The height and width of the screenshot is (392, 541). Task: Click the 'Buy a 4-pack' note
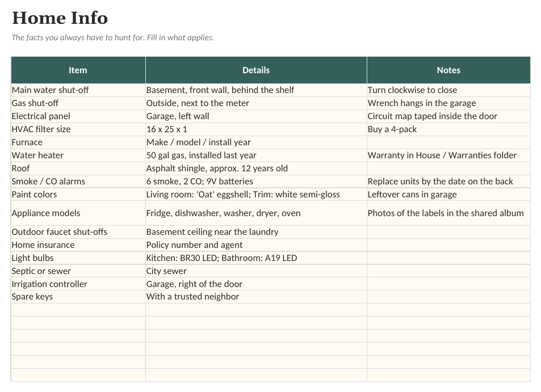coord(448,130)
